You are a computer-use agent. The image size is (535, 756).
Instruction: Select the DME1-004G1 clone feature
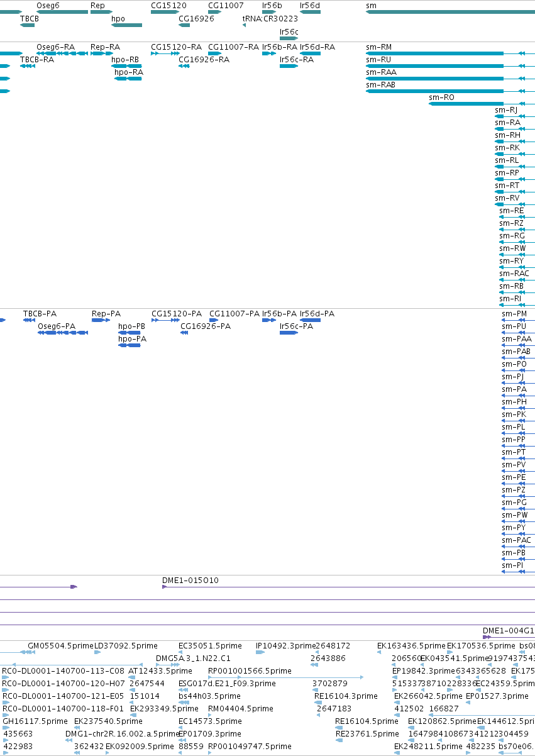[x=509, y=637]
